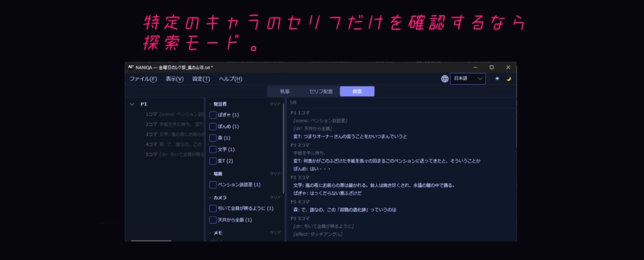The height and width of the screenshot is (260, 644).
Task: Click '[effect: ダッチアングル]' in results list
Action: point(318,234)
